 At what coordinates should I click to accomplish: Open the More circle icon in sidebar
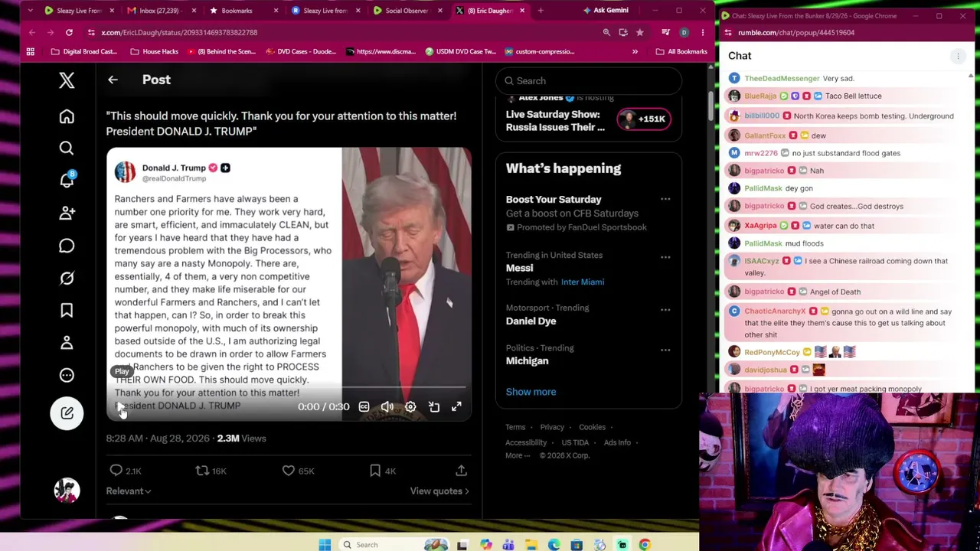coord(67,375)
